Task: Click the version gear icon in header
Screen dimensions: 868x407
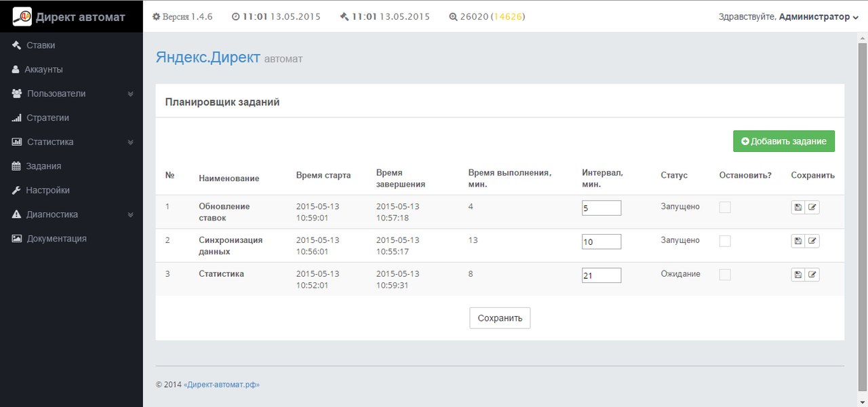Action: [x=157, y=16]
